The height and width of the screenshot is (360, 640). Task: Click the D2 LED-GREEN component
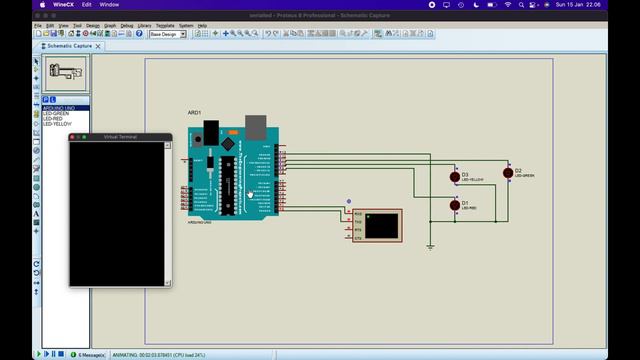click(508, 173)
